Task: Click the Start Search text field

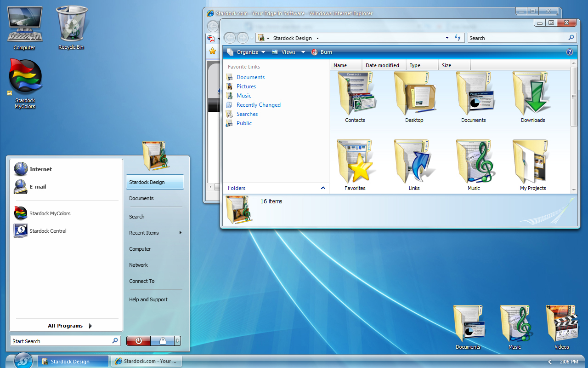Action: [61, 341]
